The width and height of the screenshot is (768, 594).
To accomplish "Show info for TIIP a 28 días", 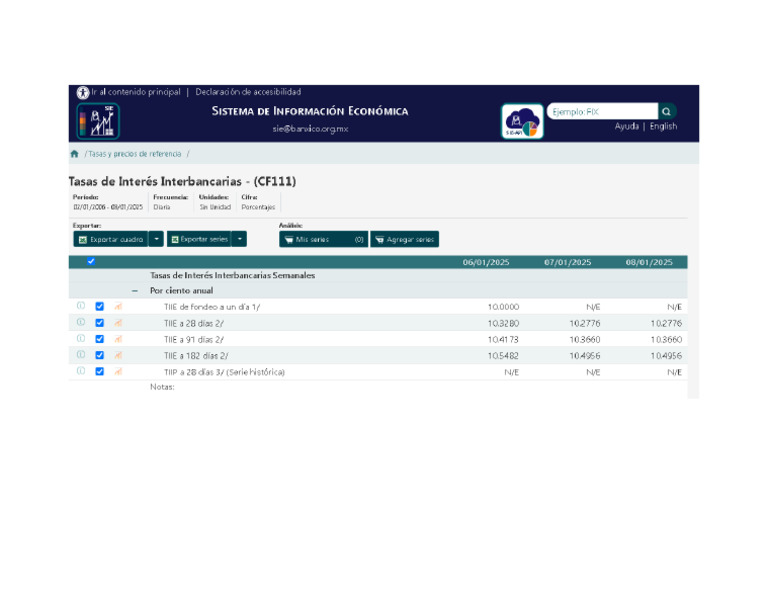I will [81, 371].
